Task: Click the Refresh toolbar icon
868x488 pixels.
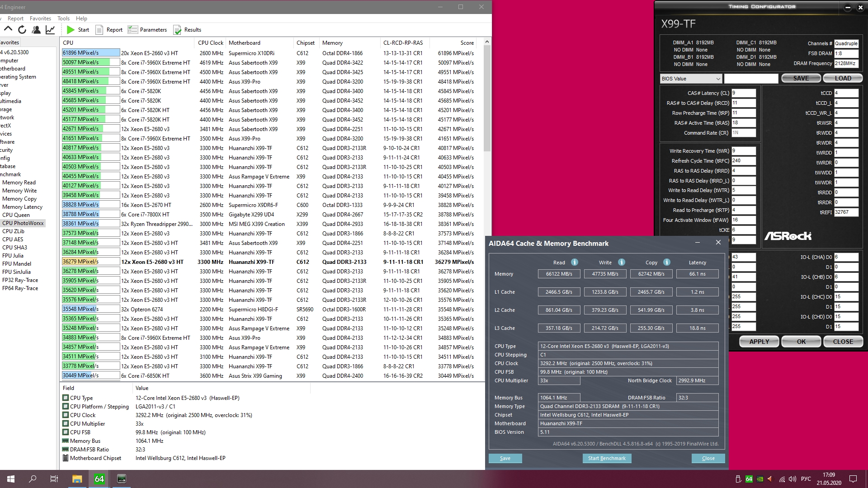Action: 22,29
